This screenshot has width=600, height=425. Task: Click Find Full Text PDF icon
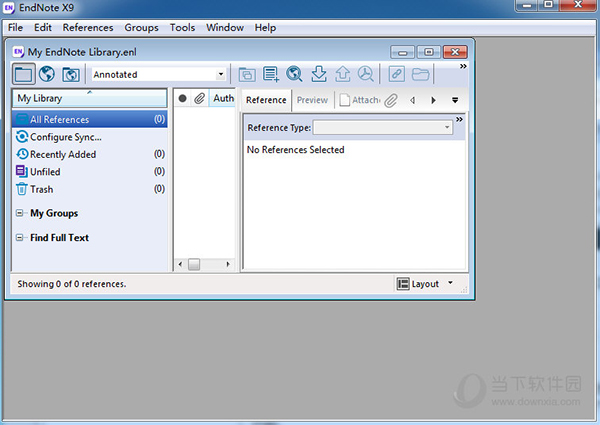point(366,74)
